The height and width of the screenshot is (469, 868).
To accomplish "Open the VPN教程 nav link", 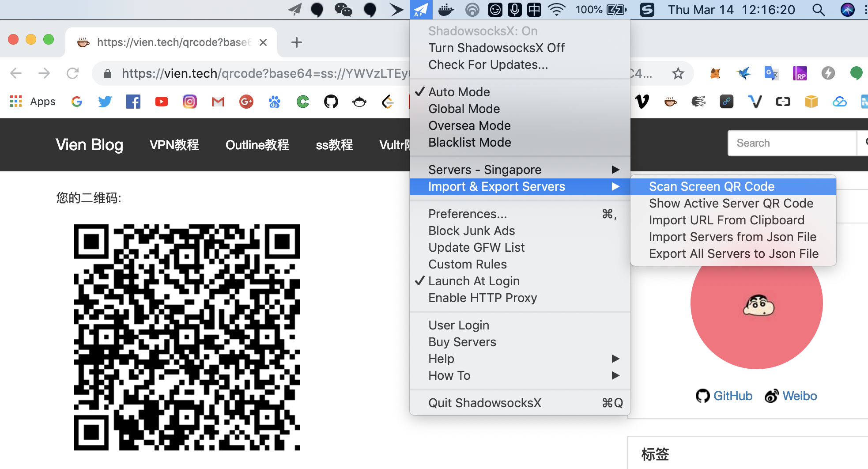I will point(174,145).
